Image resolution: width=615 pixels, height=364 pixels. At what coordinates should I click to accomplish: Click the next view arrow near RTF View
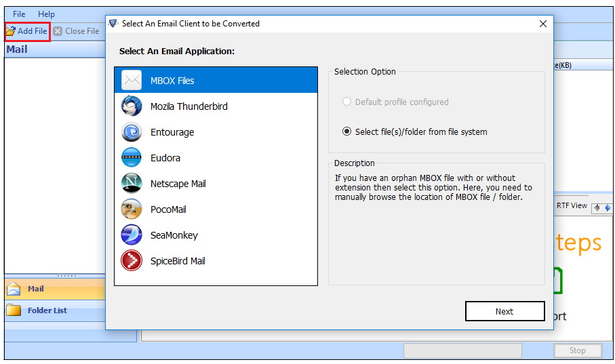608,207
